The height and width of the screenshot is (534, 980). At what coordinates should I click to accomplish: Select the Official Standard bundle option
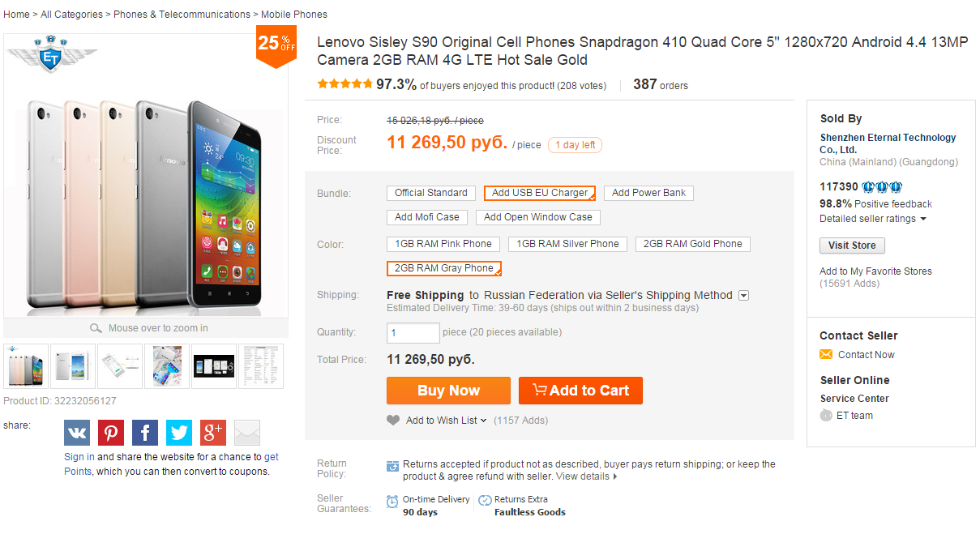[431, 193]
